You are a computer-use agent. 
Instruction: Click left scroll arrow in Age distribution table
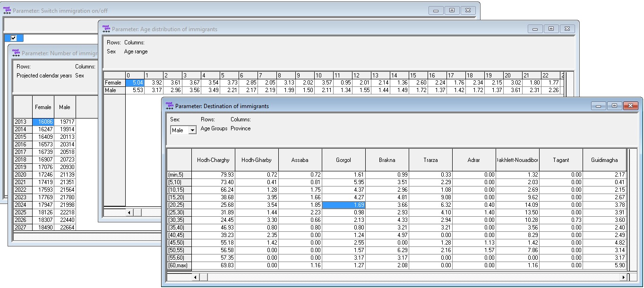[x=129, y=212]
